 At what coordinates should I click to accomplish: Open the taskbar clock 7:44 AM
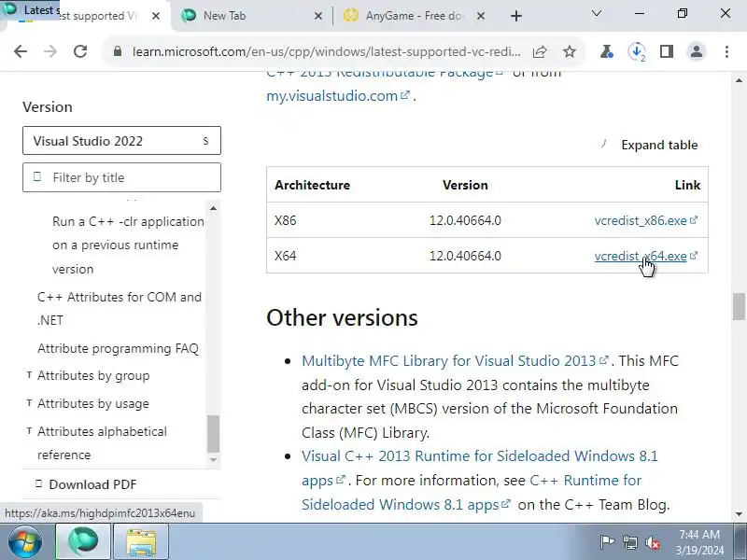click(699, 542)
